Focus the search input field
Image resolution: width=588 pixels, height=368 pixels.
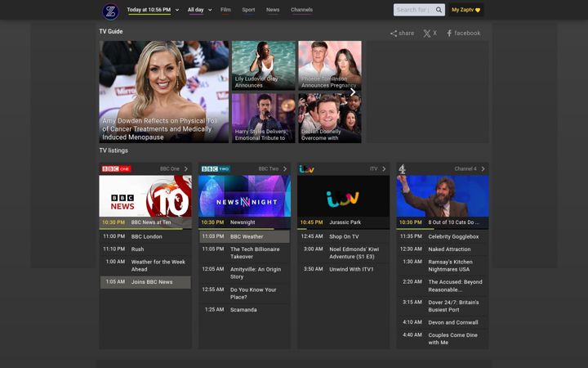pyautogui.click(x=414, y=10)
